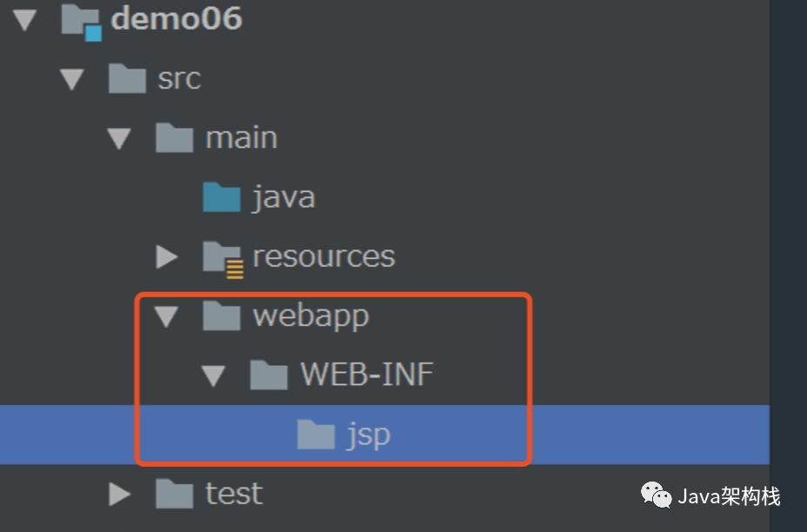Click the jsp folder icon
The height and width of the screenshot is (532, 807).
[315, 435]
